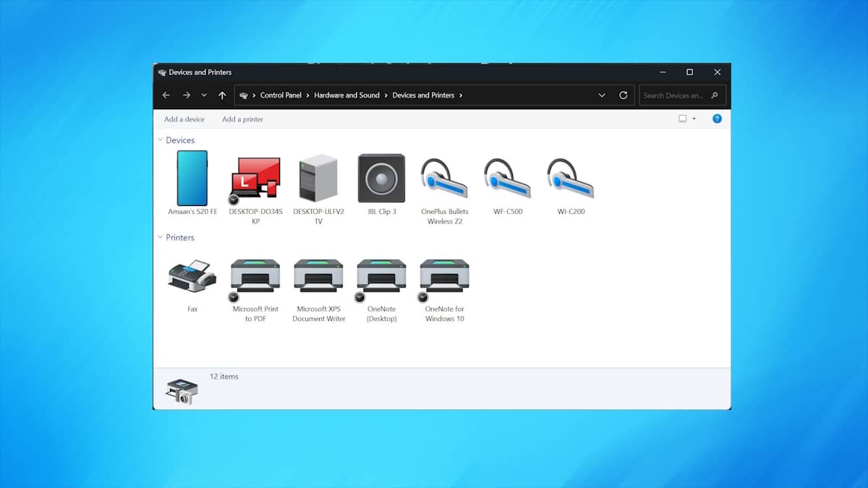Viewport: 868px width, 488px height.
Task: Expand chevron after Control Panel breadcrumb
Action: point(308,95)
